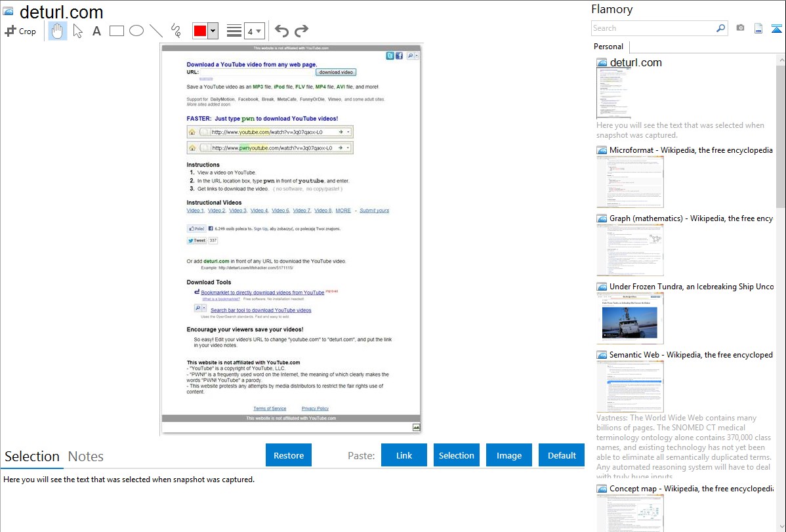This screenshot has width=786, height=532.
Task: Paste as Image
Action: pyautogui.click(x=508, y=455)
